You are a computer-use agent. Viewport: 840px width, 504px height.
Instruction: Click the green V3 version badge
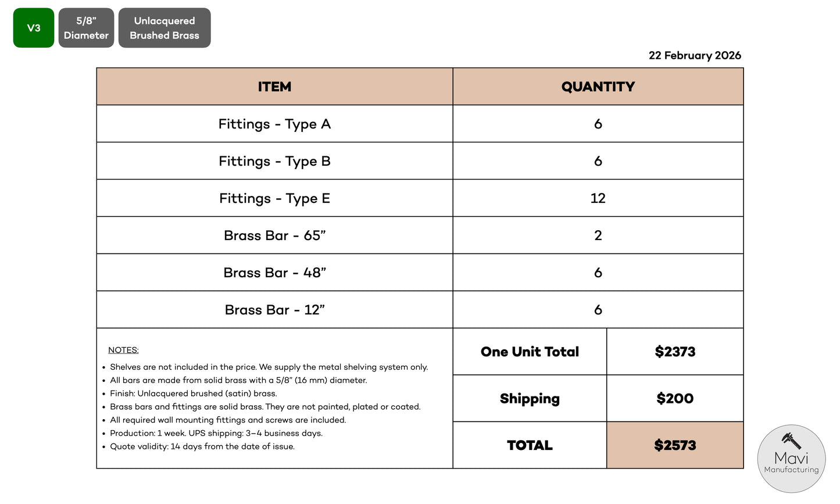pos(34,28)
